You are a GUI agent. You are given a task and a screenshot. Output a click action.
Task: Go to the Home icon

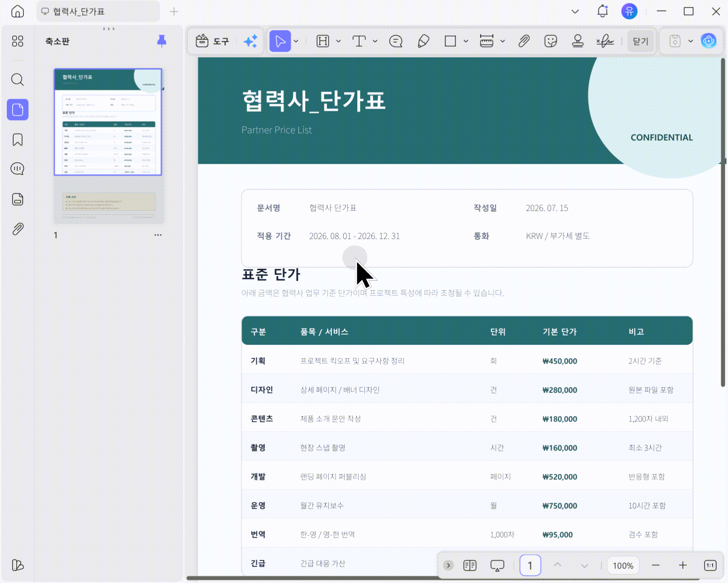(x=18, y=11)
